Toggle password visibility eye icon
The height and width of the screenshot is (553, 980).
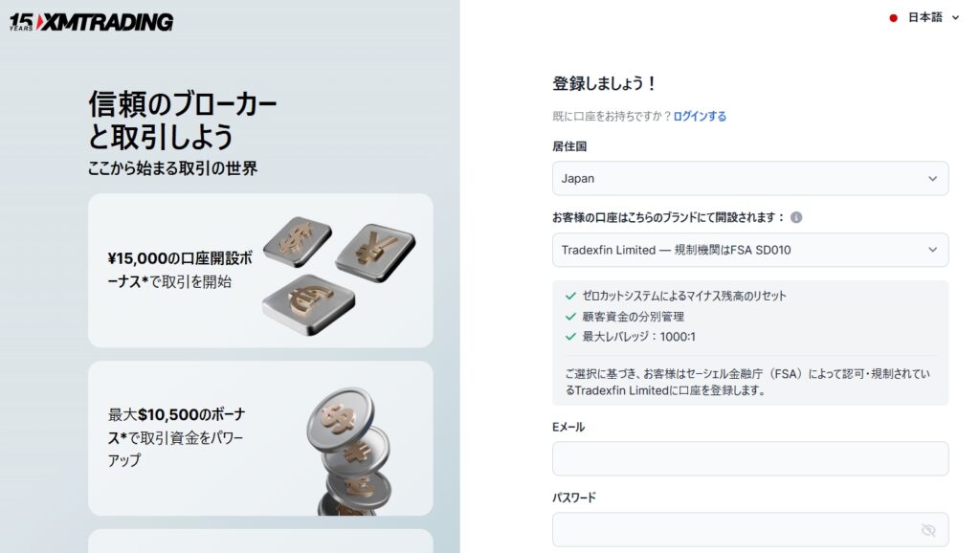point(928,530)
